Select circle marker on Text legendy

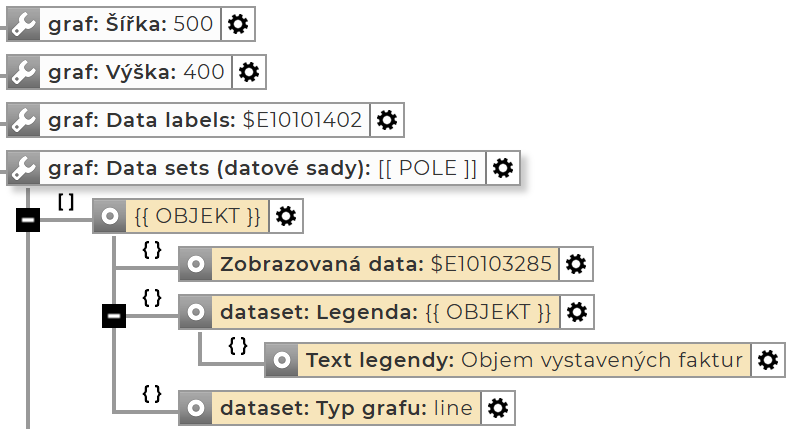click(x=283, y=360)
